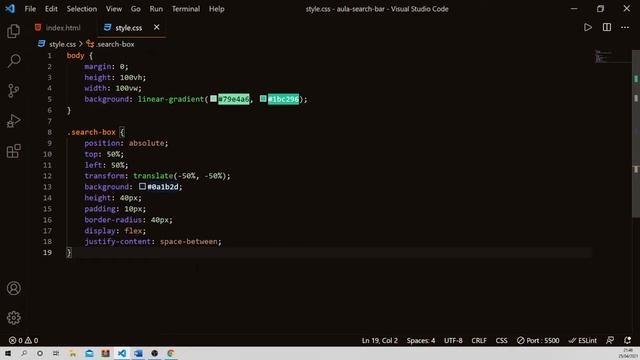The height and width of the screenshot is (360, 640).
Task: Open the Accounts menu icon
Action: click(x=13, y=288)
